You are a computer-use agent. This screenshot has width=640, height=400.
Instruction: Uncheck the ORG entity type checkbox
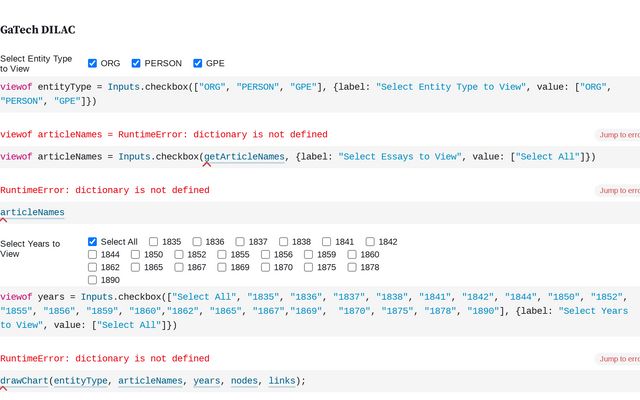(x=92, y=63)
